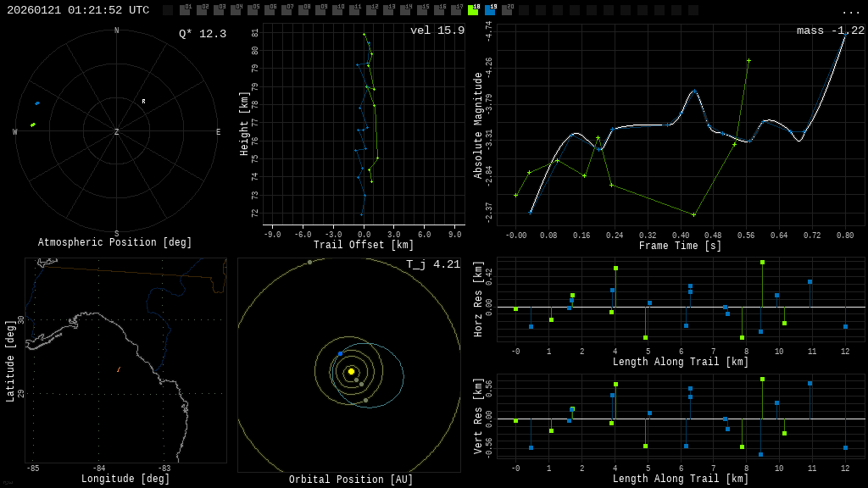
Task: Click the blue planet marker on the orbit
Action: tap(341, 353)
